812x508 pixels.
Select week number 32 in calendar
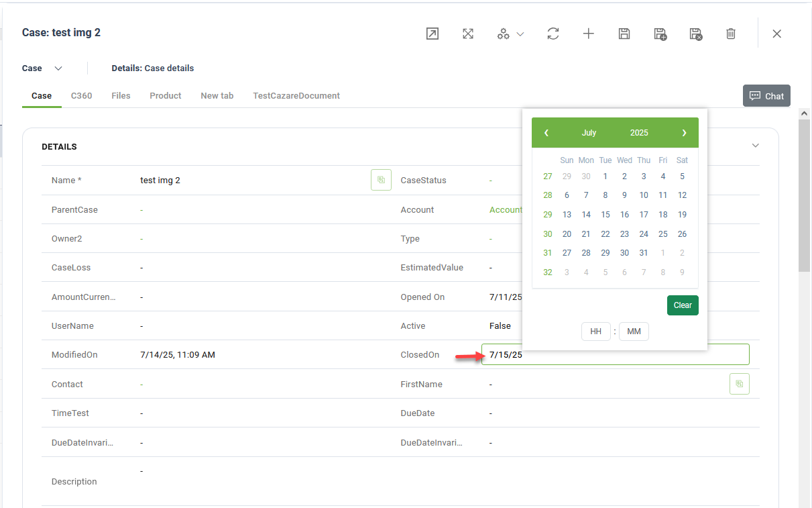click(x=548, y=272)
